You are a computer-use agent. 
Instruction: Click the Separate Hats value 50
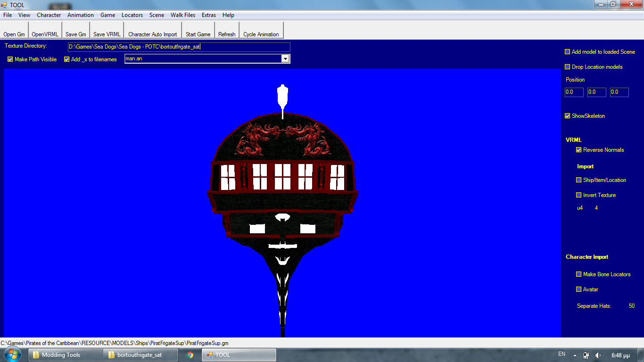[x=632, y=306]
